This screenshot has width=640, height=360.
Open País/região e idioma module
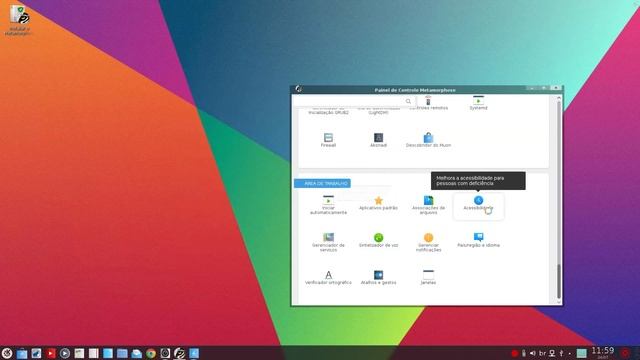[x=478, y=240]
